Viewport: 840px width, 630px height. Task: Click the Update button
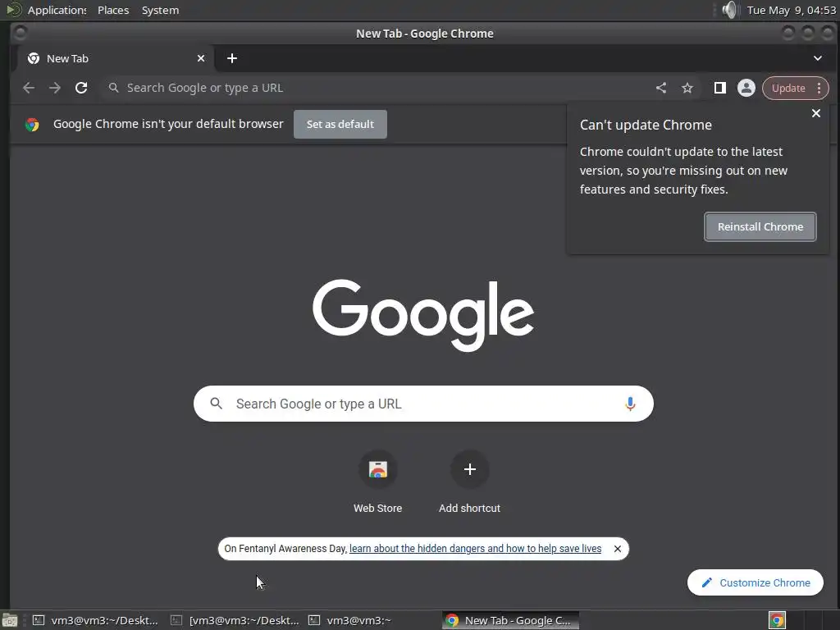[x=788, y=89]
